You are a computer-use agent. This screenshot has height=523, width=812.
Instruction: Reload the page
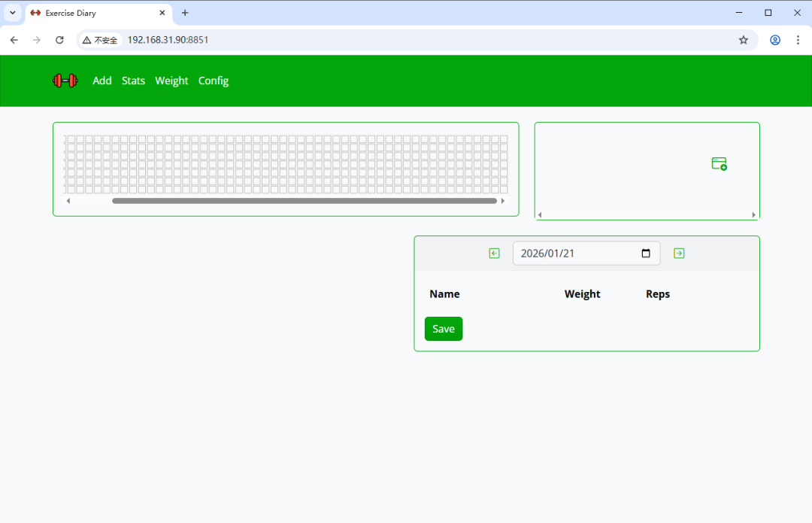tap(59, 40)
